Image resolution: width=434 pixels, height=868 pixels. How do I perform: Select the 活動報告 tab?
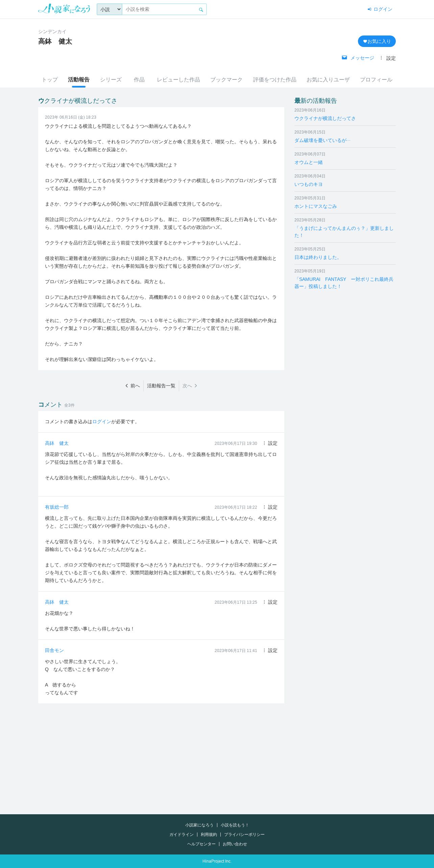click(x=79, y=80)
